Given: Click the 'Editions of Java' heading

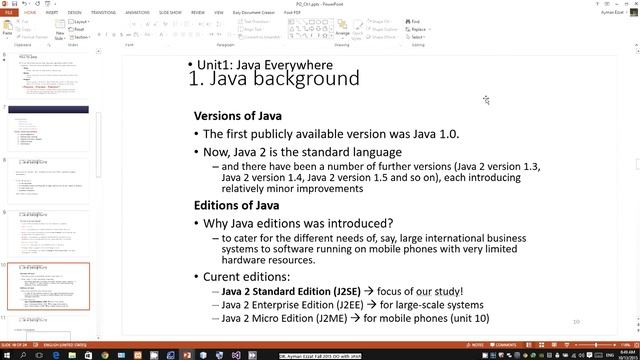Looking at the screenshot, I should pos(236,205).
